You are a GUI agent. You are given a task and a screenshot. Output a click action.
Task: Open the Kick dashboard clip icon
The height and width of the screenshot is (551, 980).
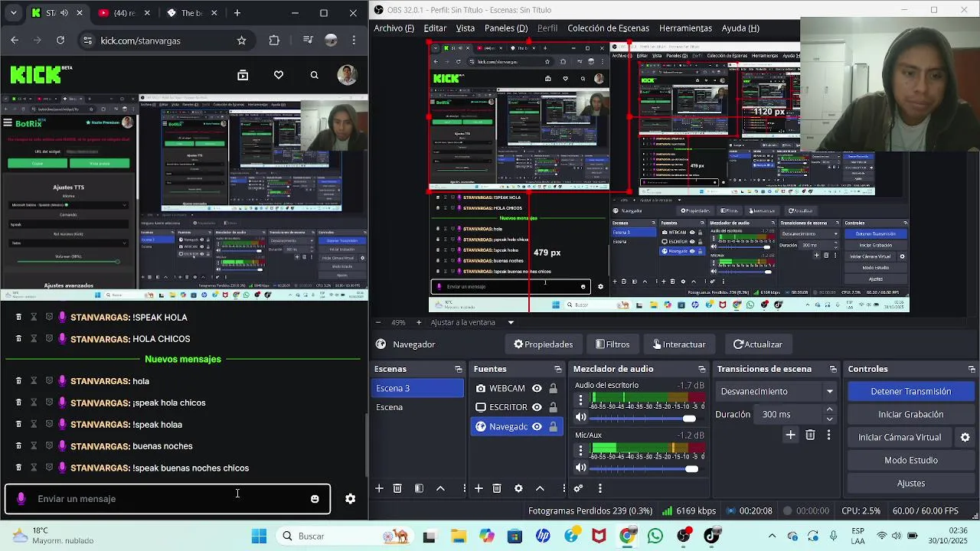pos(243,75)
